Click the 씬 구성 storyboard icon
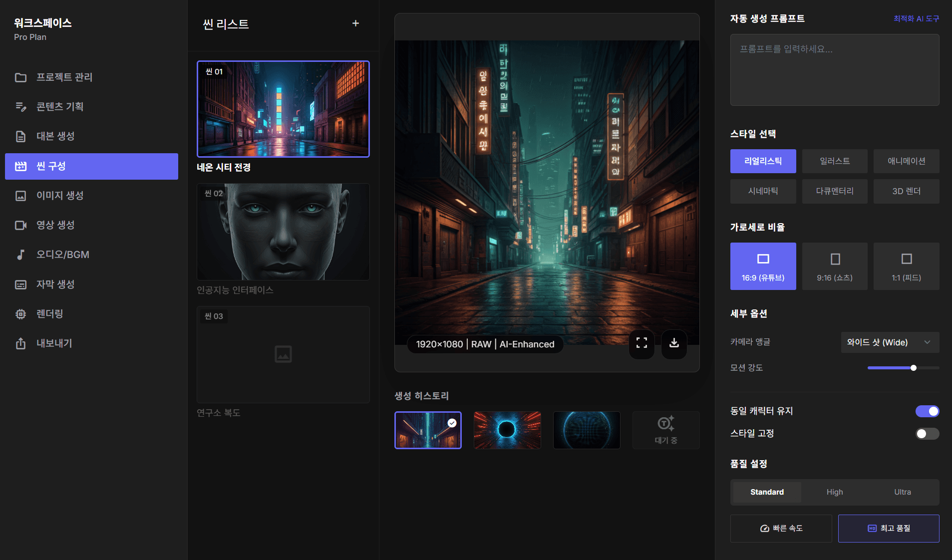Screen dimensions: 952x560 20,166
